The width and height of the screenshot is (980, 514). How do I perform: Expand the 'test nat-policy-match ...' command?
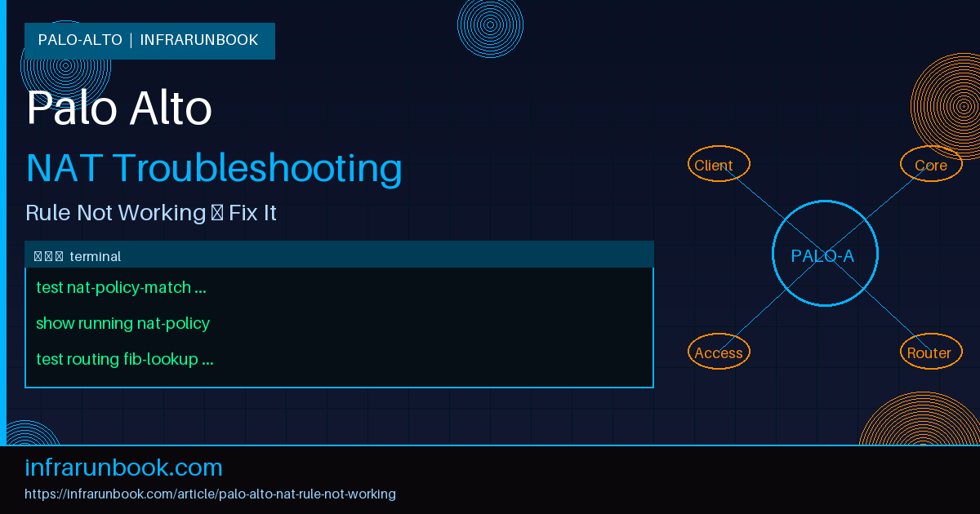pos(121,287)
